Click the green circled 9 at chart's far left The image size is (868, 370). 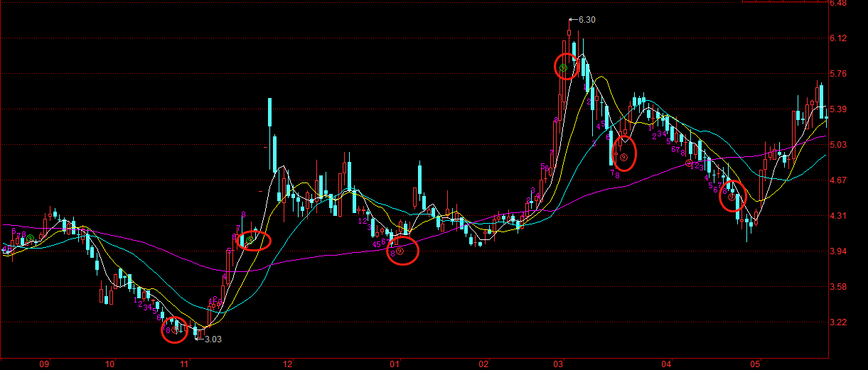(30, 238)
